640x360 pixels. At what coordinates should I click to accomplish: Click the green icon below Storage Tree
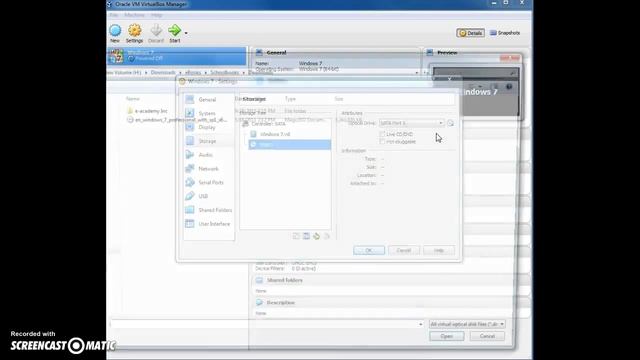coord(316,236)
